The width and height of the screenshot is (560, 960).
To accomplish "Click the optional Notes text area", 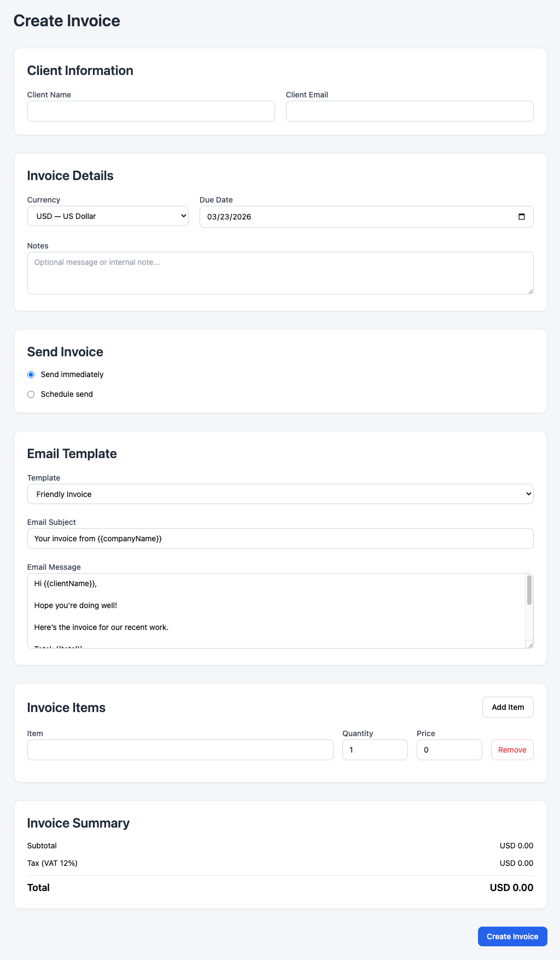I will click(x=280, y=273).
